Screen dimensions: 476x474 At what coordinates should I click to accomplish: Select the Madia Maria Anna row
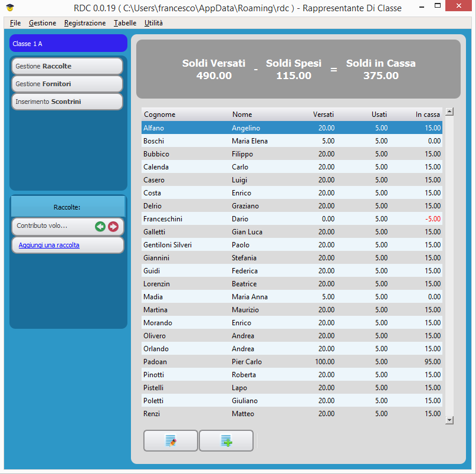tap(292, 297)
